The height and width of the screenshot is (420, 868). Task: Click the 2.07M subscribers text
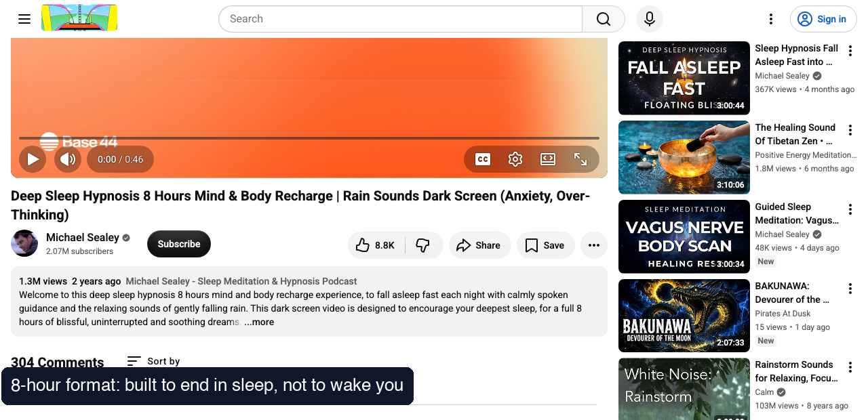[79, 251]
